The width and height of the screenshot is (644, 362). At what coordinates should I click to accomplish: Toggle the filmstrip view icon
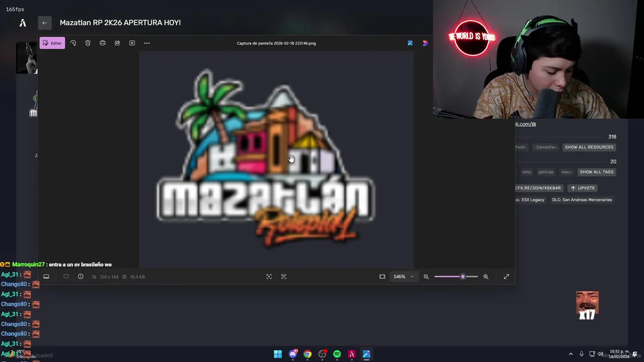point(46,277)
